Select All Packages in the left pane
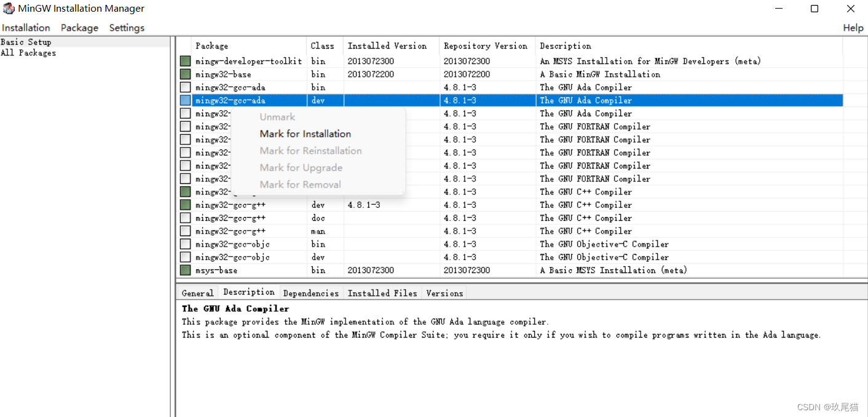 click(28, 53)
